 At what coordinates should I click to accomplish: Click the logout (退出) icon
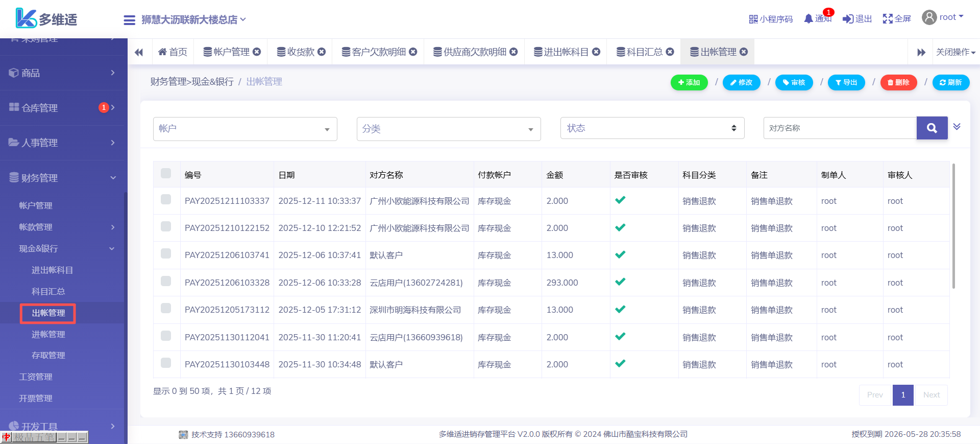click(848, 19)
